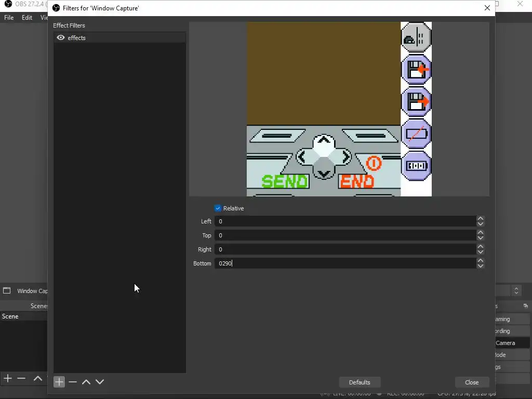532x399 pixels.
Task: Open the File menu in OBS
Action: click(x=9, y=18)
